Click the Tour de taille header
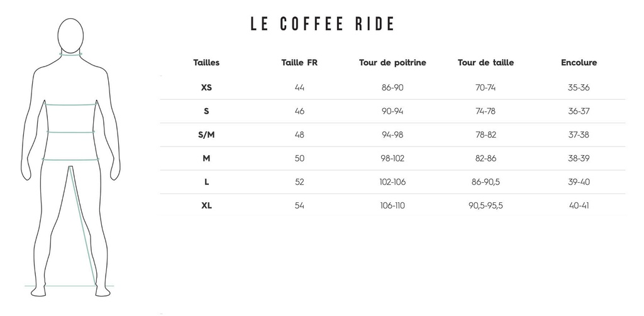The width and height of the screenshot is (644, 316). (x=486, y=63)
